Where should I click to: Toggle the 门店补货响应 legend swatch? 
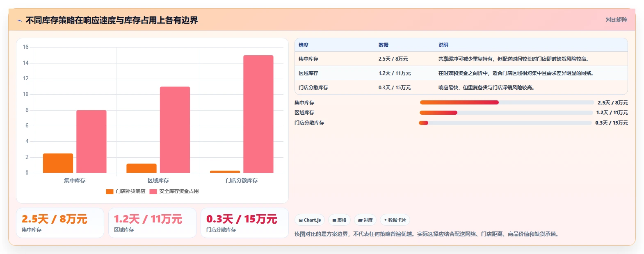(x=110, y=191)
